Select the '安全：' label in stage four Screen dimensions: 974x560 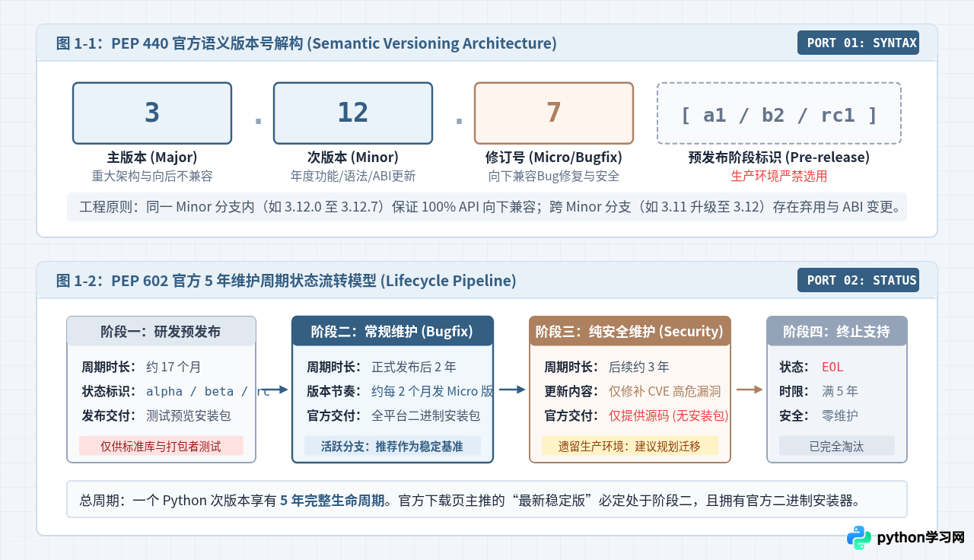(x=794, y=415)
